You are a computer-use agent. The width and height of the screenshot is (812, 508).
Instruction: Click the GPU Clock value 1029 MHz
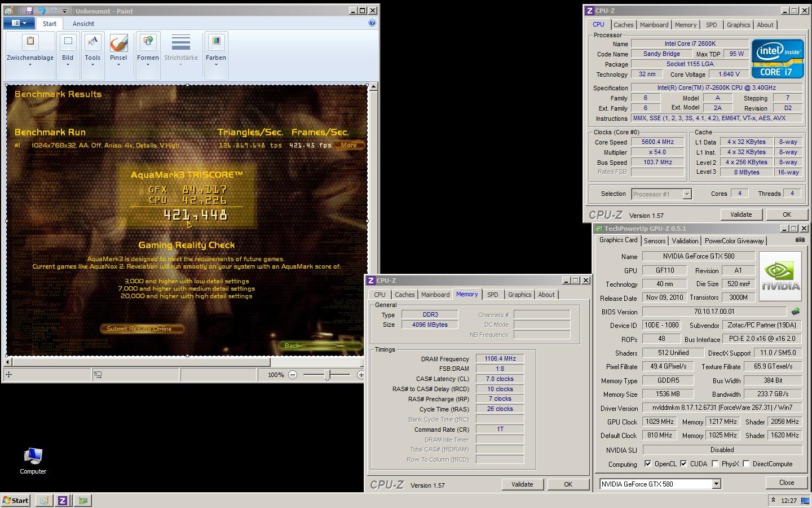(x=660, y=422)
